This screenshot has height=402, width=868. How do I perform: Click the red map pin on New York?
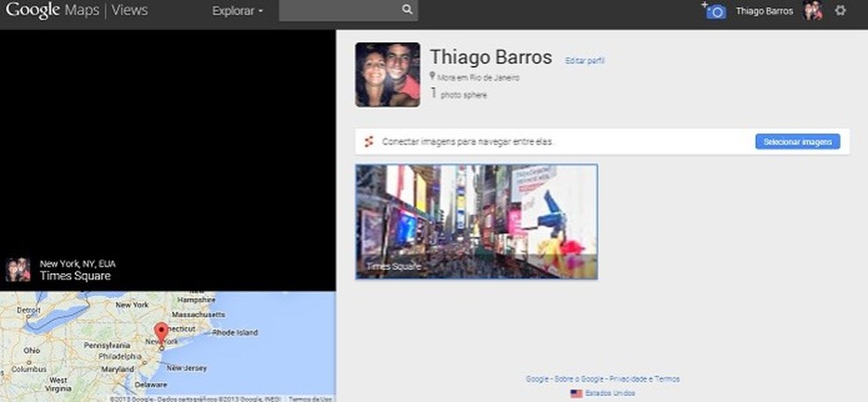[x=161, y=334]
